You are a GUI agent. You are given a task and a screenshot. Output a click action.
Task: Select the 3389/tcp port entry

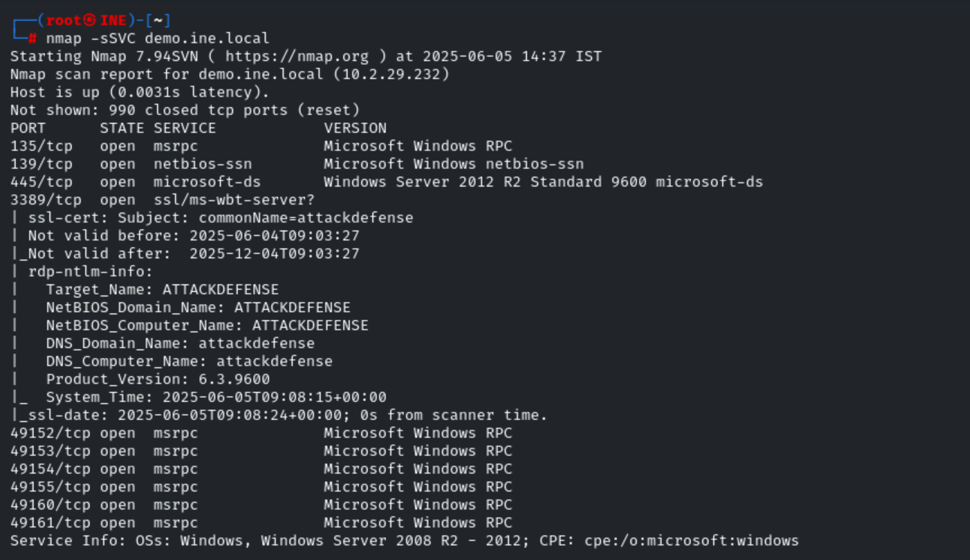tap(46, 200)
